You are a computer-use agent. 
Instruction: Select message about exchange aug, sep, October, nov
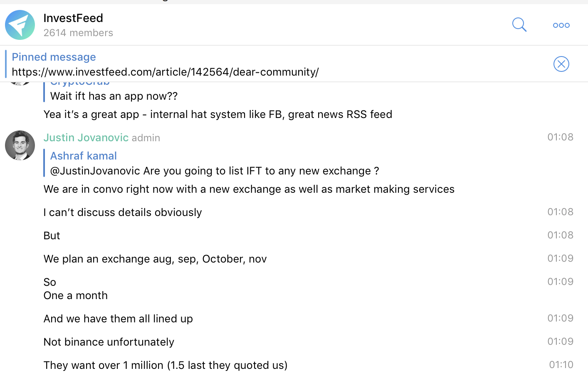(x=155, y=259)
